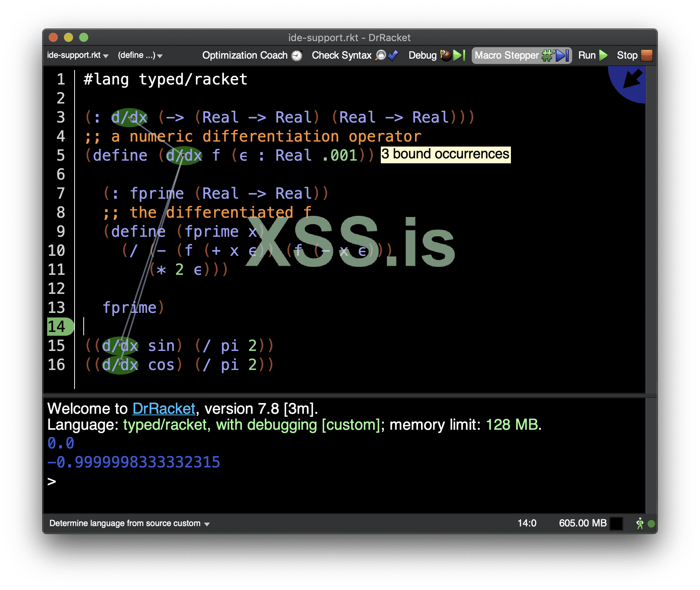Screen dimensions: 700x590
Task: Click the blue checkmark next to Check Syntax
Action: pyautogui.click(x=394, y=55)
